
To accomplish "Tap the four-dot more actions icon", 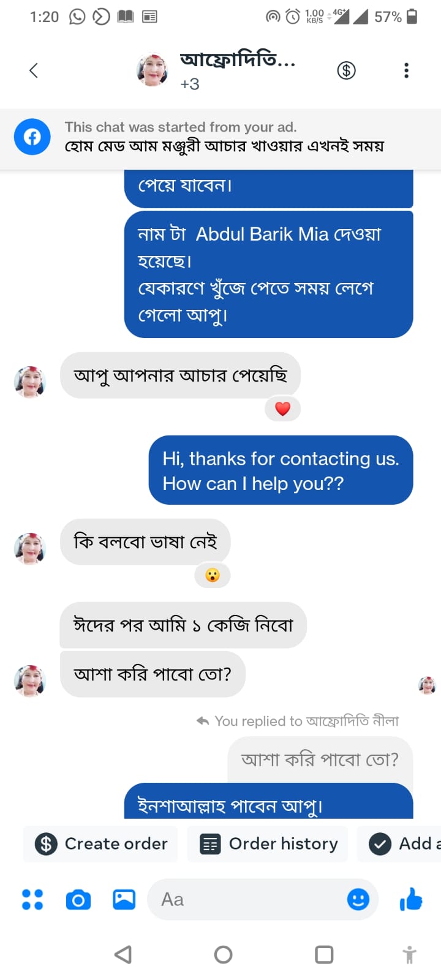I will click(x=32, y=900).
